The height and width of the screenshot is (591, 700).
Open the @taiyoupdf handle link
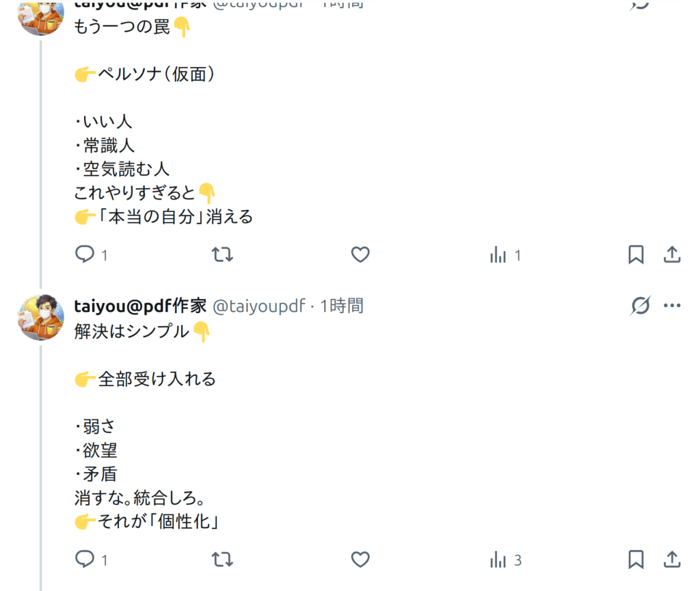(x=259, y=306)
